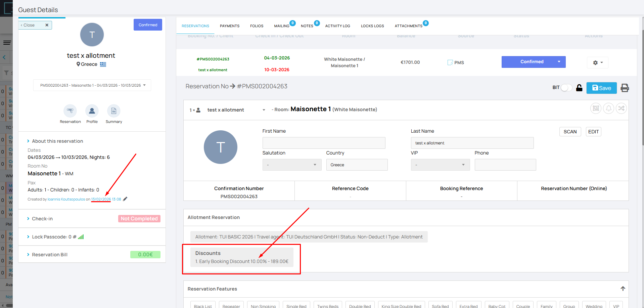Click the Phone input field
The height and width of the screenshot is (308, 644).
505,165
